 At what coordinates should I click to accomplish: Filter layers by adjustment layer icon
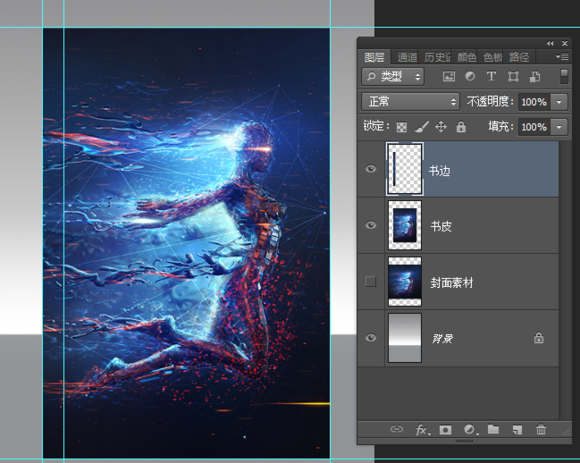470,76
